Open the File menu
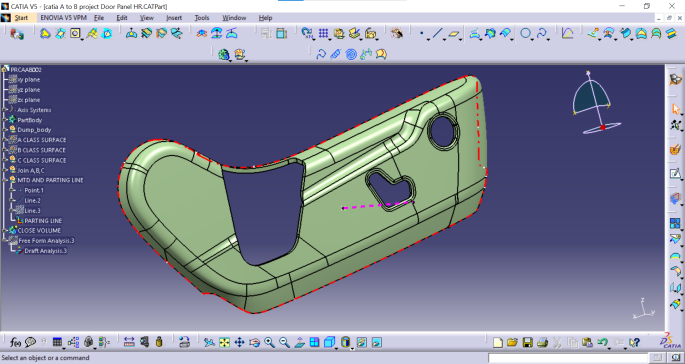The height and width of the screenshot is (364, 685). click(99, 18)
